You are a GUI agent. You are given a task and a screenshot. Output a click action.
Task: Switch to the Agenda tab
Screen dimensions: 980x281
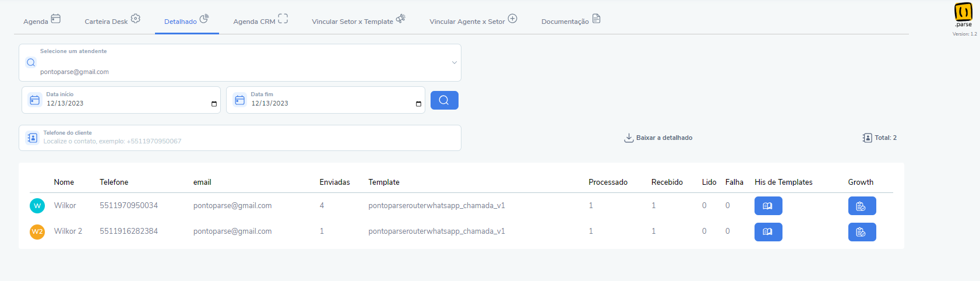pyautogui.click(x=42, y=20)
